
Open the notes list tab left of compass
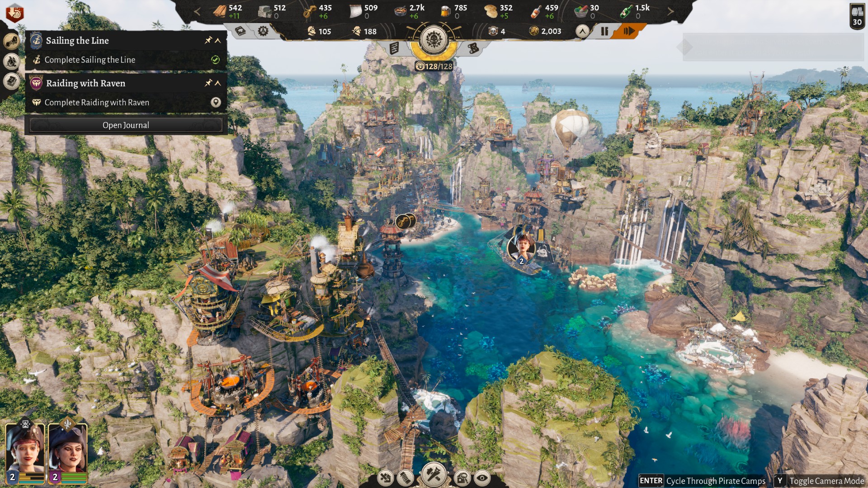[394, 47]
